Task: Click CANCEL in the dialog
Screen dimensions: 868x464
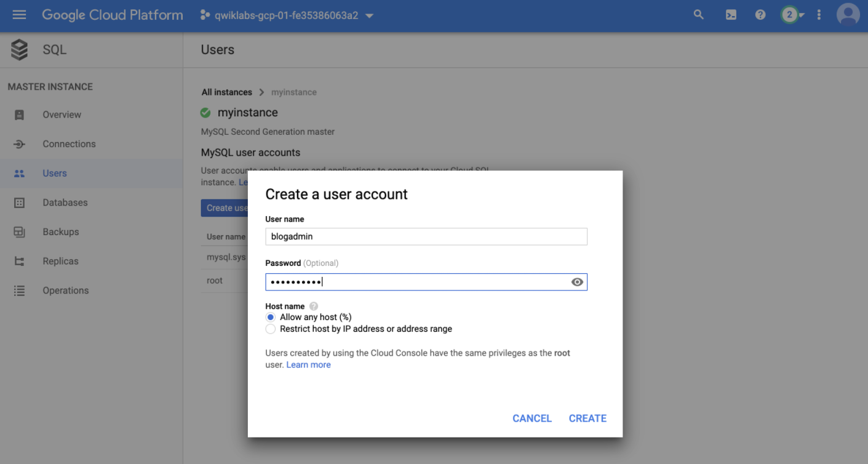Action: click(532, 418)
